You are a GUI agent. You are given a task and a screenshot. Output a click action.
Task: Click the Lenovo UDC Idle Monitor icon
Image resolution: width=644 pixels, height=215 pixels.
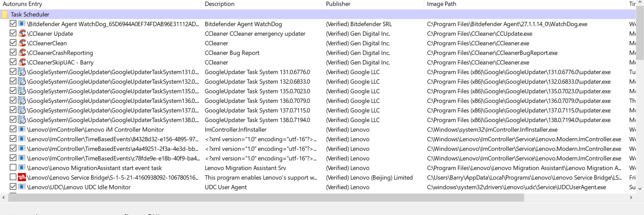click(22, 186)
